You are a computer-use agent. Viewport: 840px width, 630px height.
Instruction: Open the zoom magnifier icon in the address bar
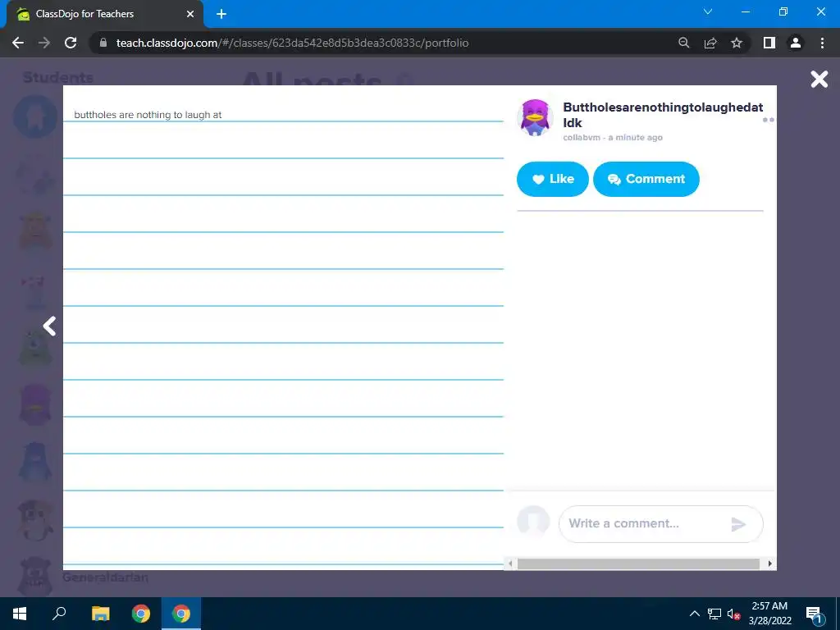(683, 43)
